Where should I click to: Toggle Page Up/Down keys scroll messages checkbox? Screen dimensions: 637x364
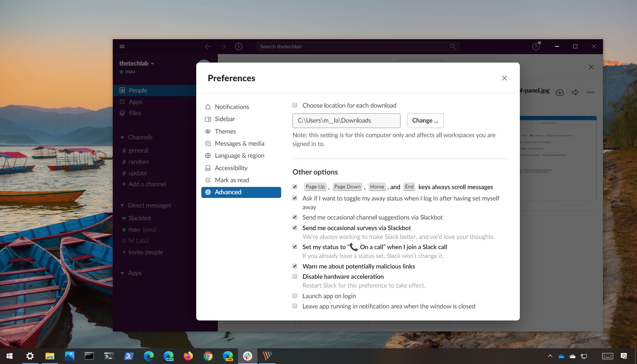(295, 187)
